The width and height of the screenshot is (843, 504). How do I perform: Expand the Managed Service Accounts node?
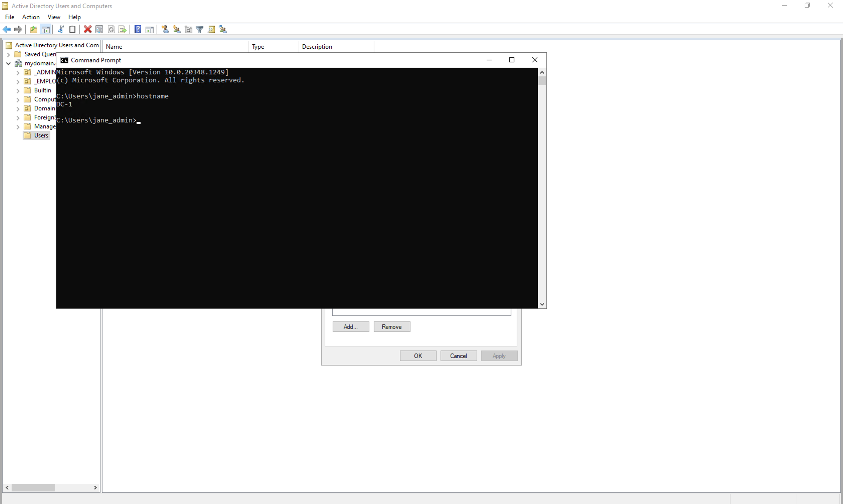18,127
